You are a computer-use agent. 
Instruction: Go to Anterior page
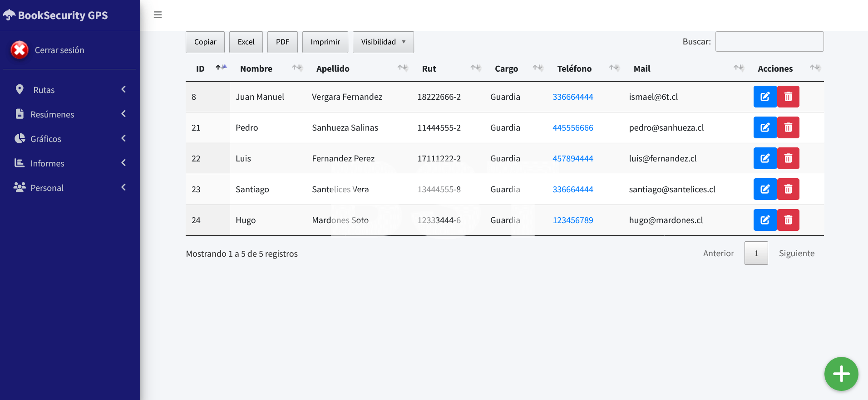coord(719,253)
